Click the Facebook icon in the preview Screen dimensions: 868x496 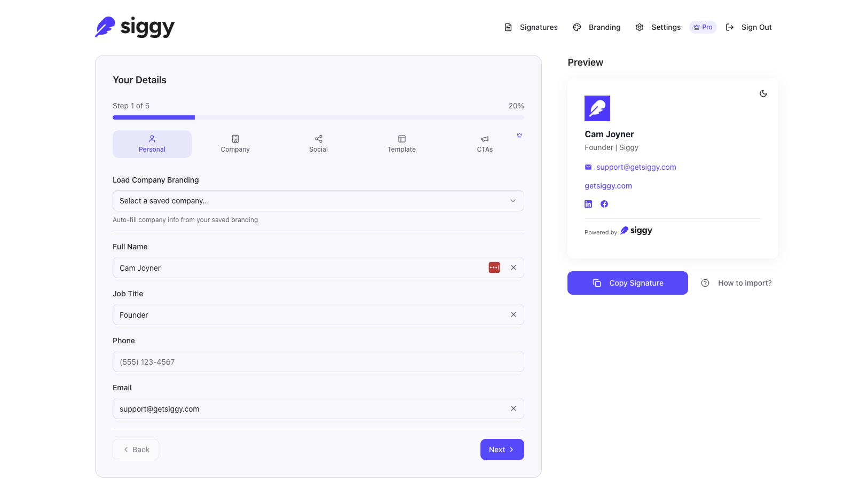click(604, 204)
